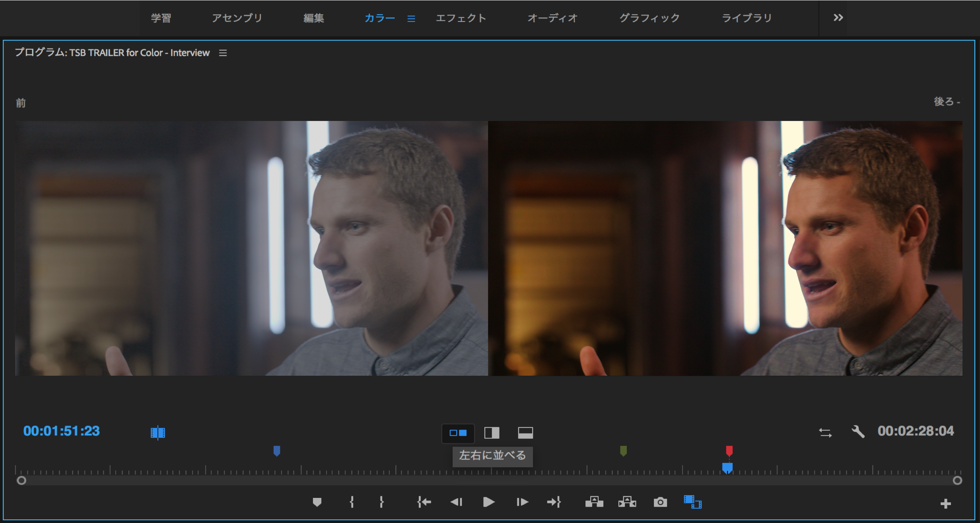Click the Mark Out bracket icon
980x523 pixels.
coord(381,502)
